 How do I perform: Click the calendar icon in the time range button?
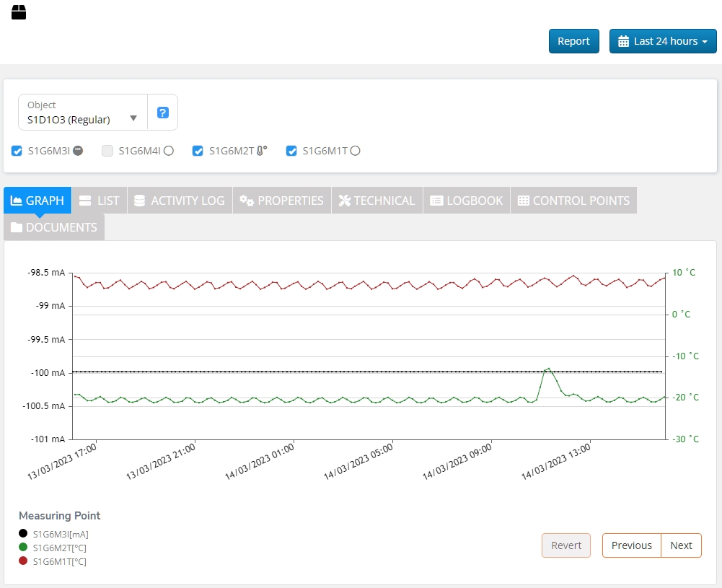[624, 41]
